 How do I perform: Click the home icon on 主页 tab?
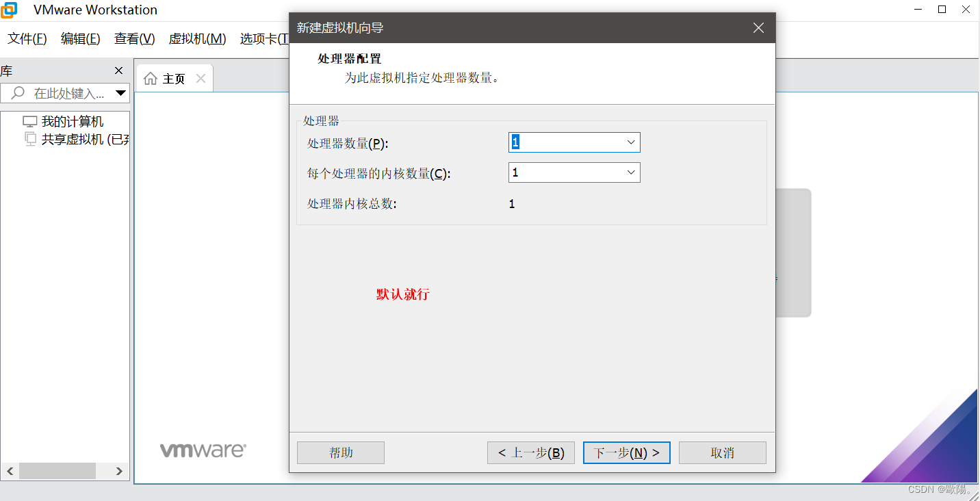click(x=151, y=79)
